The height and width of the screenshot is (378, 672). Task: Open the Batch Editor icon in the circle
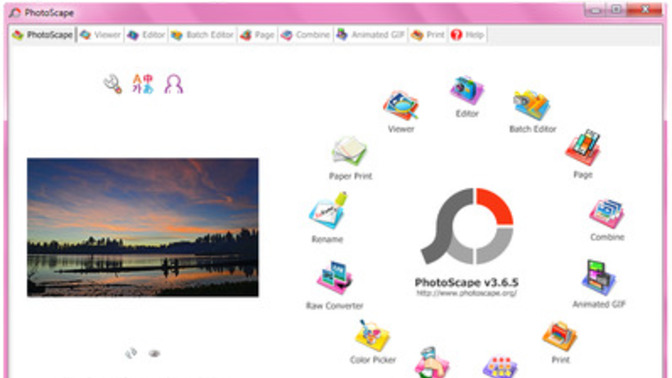pos(532,105)
